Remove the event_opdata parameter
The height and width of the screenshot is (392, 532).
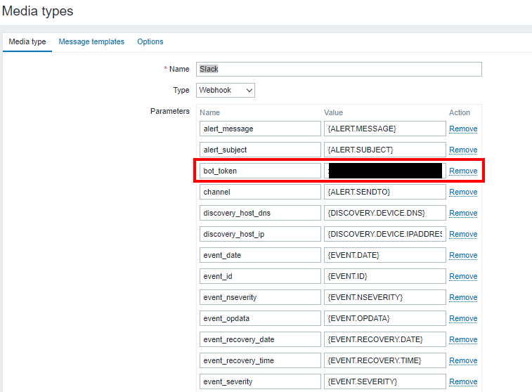[x=463, y=318]
